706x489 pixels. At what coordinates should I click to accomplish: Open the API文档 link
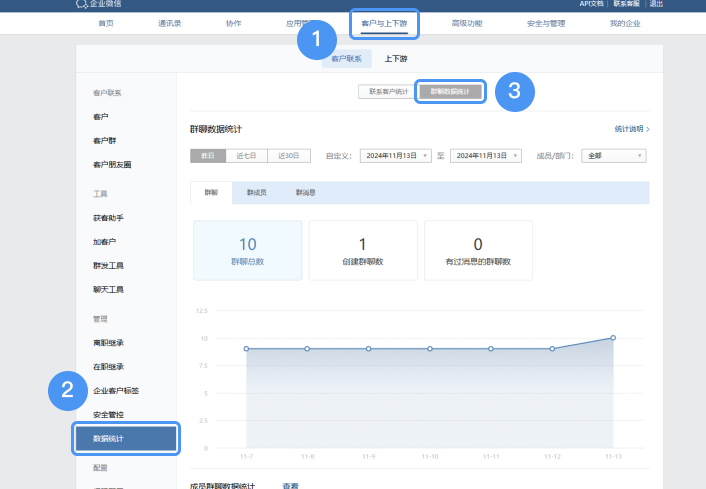(592, 4)
